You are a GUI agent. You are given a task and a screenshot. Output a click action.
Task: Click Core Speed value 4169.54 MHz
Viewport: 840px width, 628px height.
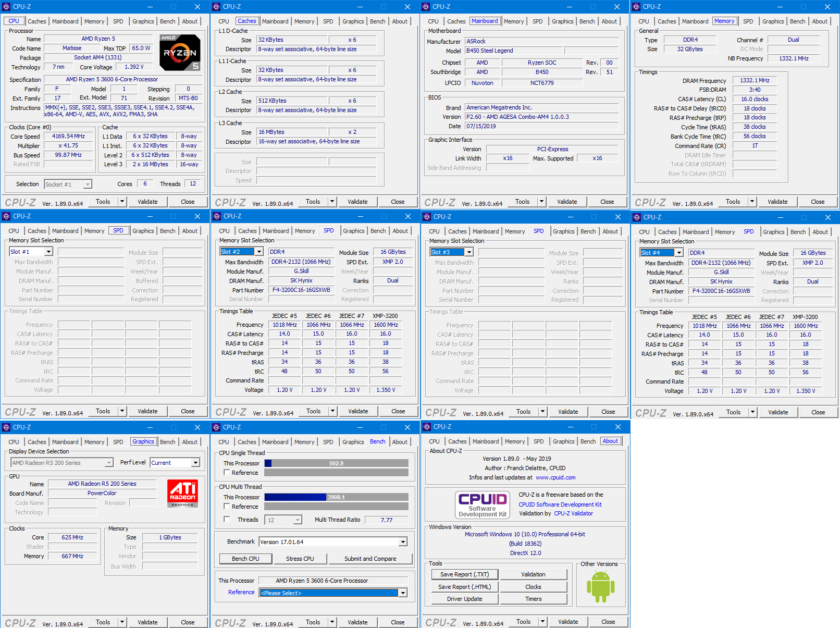pos(68,136)
